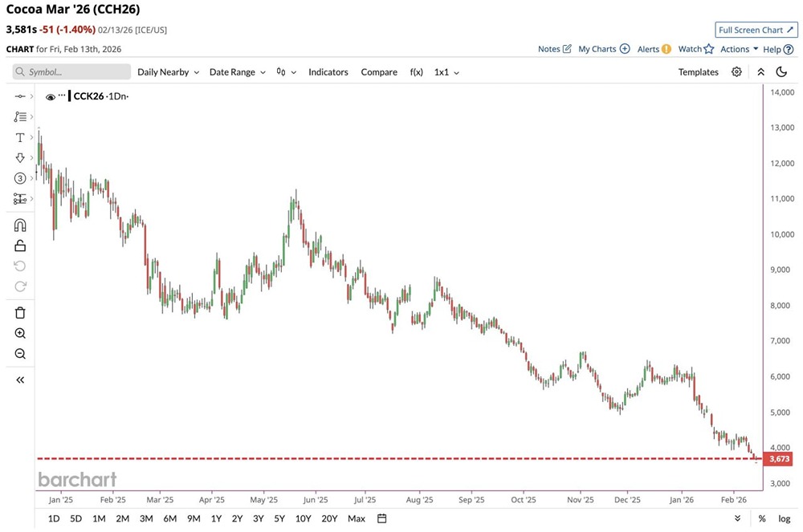Select the measurement projection tool icon

19,199
